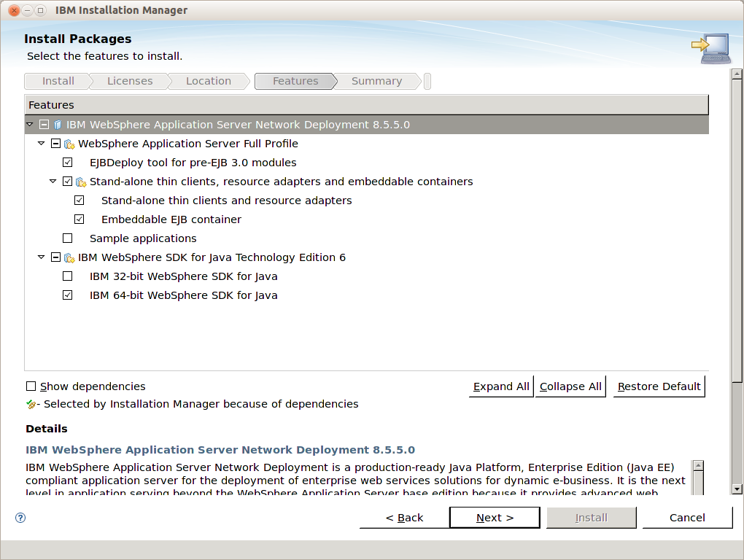Select 'IBM 64-bit WebSphere SDK for Java' text
This screenshot has height=560, width=744.
tap(184, 295)
